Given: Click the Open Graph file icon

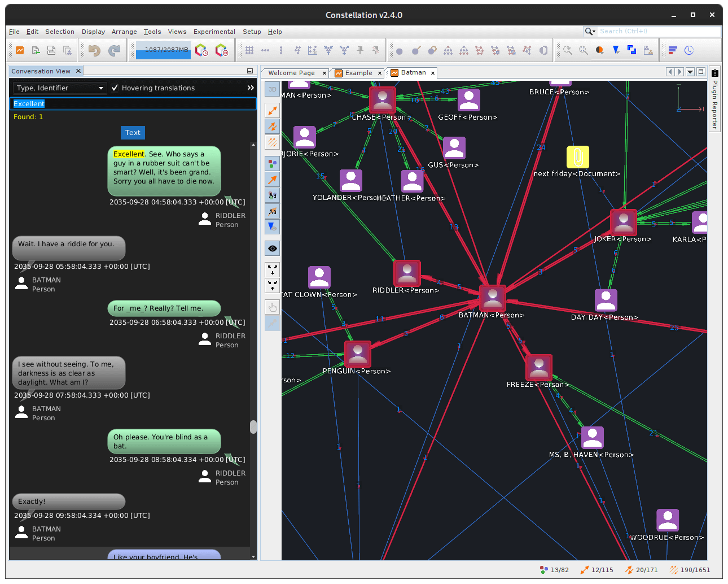Looking at the screenshot, I should 36,50.
